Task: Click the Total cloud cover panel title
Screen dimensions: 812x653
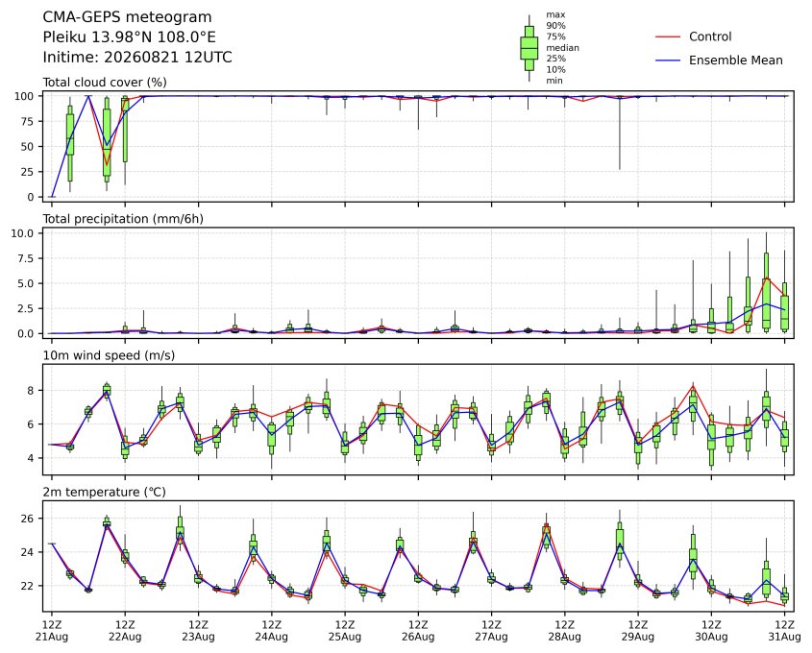Action: pyautogui.click(x=105, y=83)
